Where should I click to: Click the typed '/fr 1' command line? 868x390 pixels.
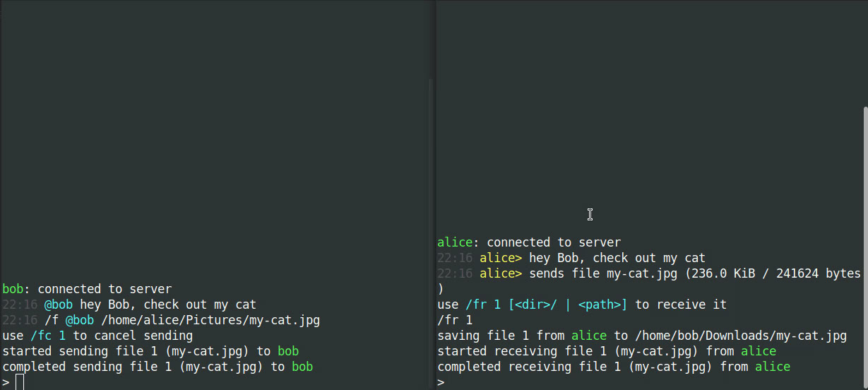click(x=455, y=320)
